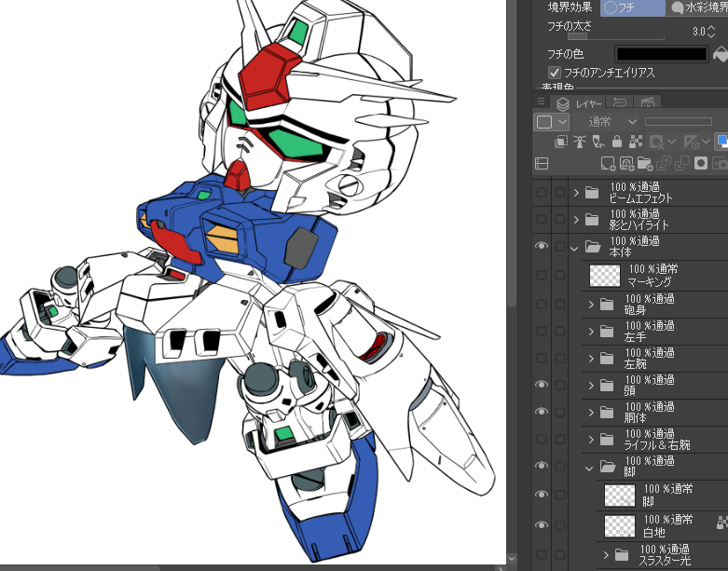This screenshot has width=728, height=571.
Task: Switch to the レイヤー tab
Action: click(579, 103)
